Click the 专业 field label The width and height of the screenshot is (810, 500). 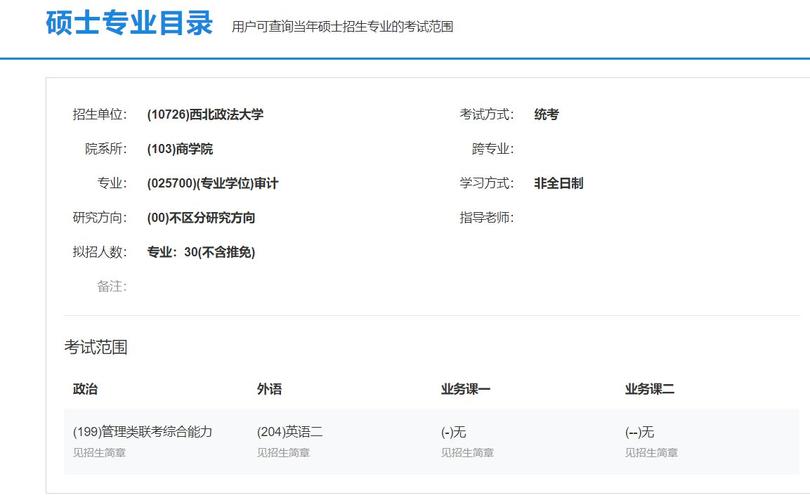(112, 183)
